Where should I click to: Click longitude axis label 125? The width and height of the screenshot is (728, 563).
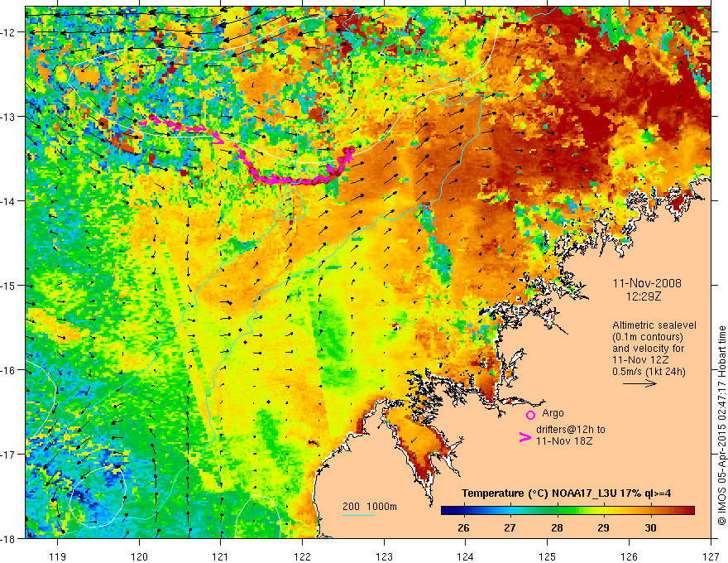click(x=548, y=556)
